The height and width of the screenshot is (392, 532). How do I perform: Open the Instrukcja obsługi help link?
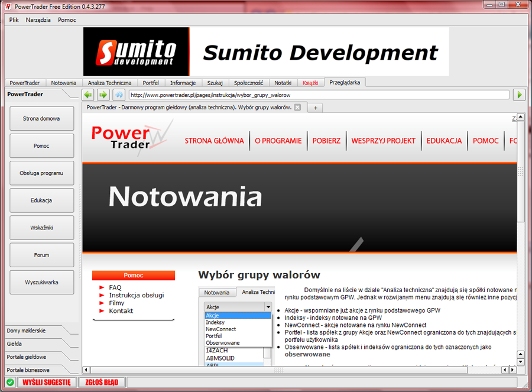137,295
